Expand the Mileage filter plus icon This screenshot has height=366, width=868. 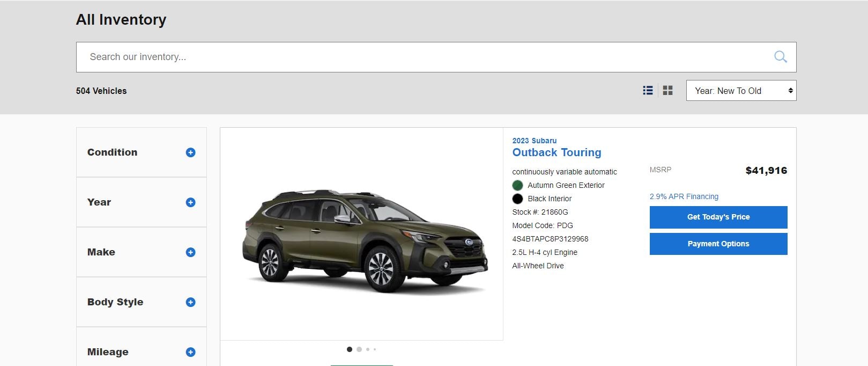pyautogui.click(x=190, y=352)
